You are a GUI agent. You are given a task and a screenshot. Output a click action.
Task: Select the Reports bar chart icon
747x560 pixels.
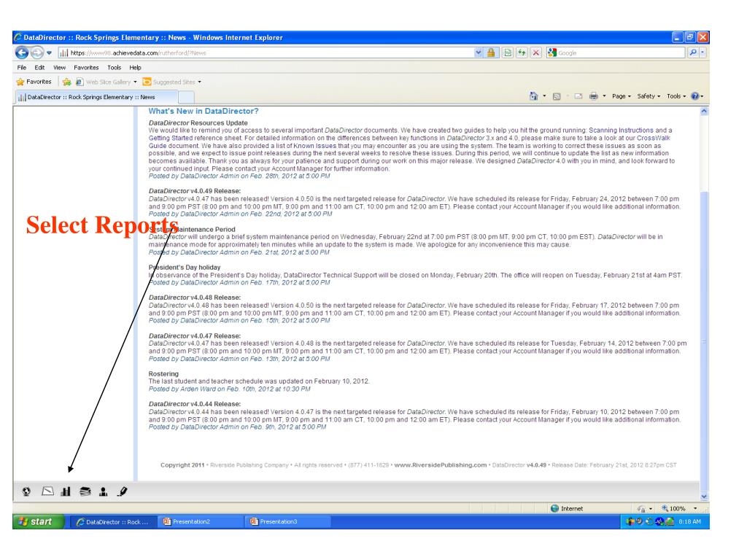pos(66,491)
